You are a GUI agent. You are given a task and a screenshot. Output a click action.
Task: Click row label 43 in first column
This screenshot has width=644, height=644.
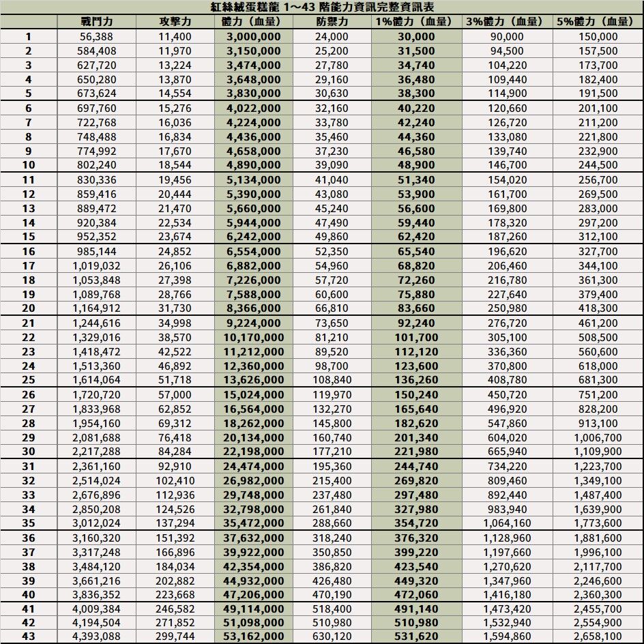point(29,636)
